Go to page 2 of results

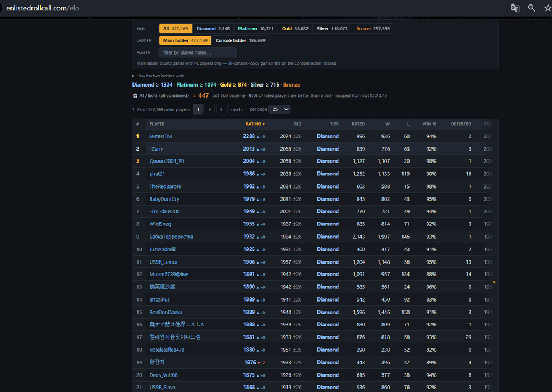point(209,109)
